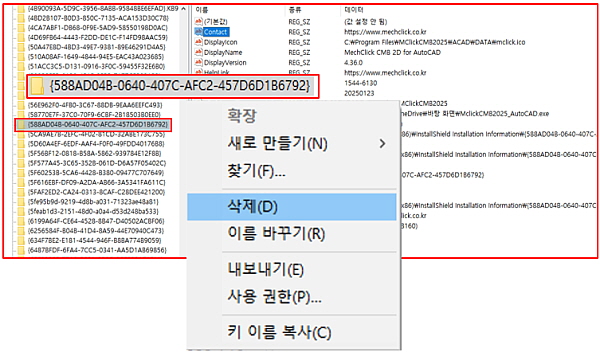Click data 'MechClick CMB 2D for AutoCAD'
Screen dimensions: 600x360
pyautogui.click(x=393, y=52)
